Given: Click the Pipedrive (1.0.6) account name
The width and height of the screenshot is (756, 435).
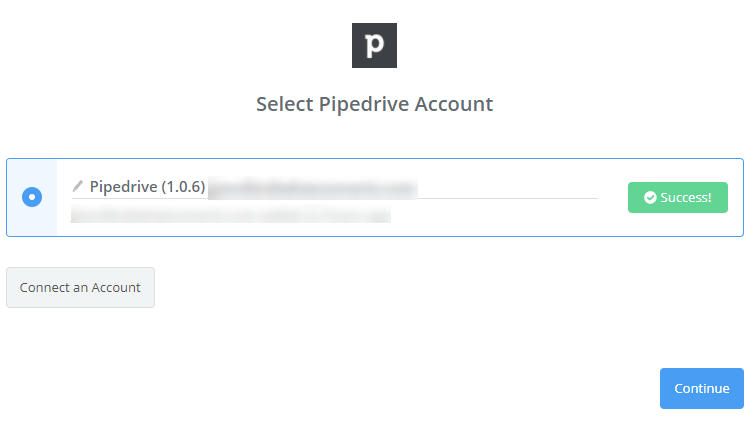Looking at the screenshot, I should (x=148, y=187).
